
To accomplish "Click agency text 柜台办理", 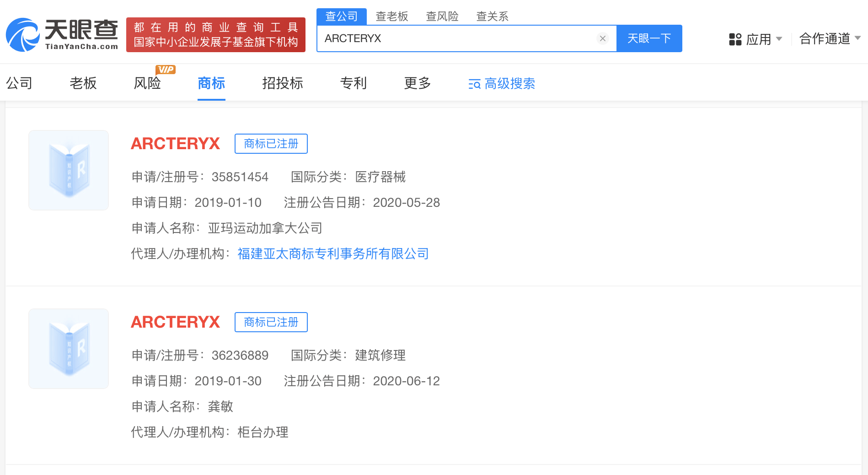I will pyautogui.click(x=263, y=432).
